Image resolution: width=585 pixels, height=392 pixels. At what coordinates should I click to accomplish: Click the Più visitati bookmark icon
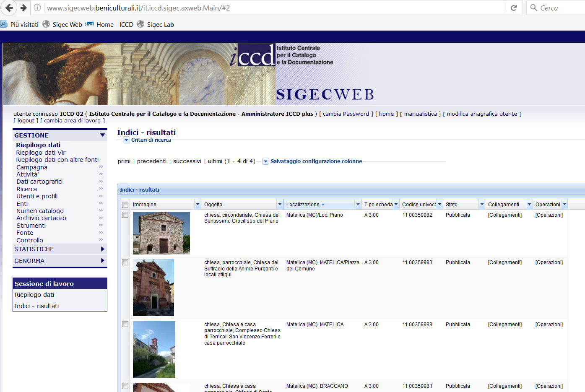tap(4, 24)
